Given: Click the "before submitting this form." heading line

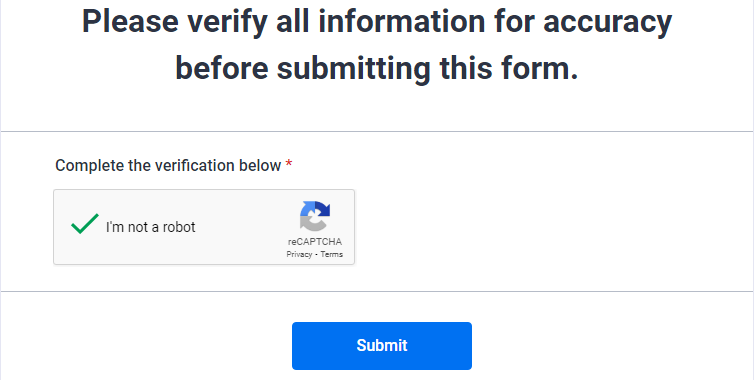Looking at the screenshot, I should click(x=377, y=68).
